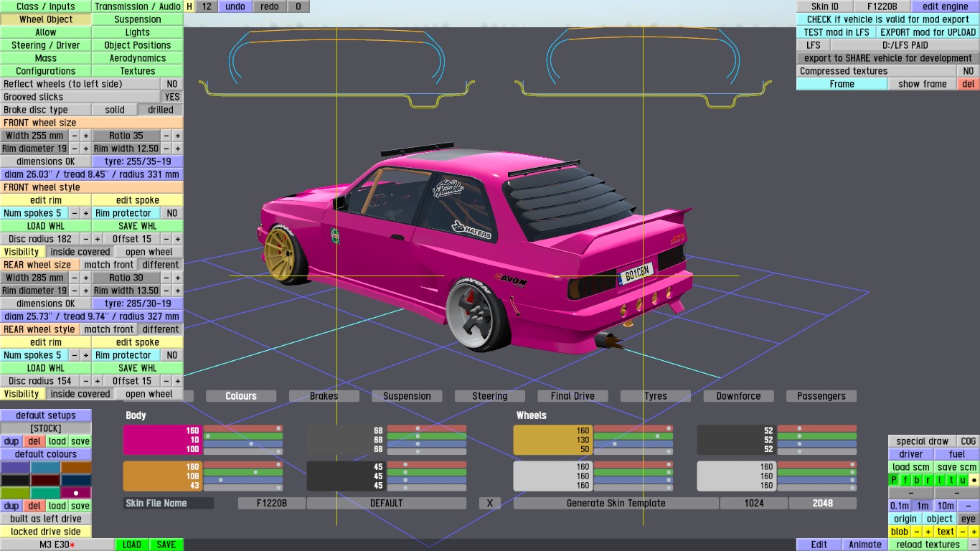The height and width of the screenshot is (551, 980).
Task: Select drilled brake disc type
Action: click(x=161, y=110)
